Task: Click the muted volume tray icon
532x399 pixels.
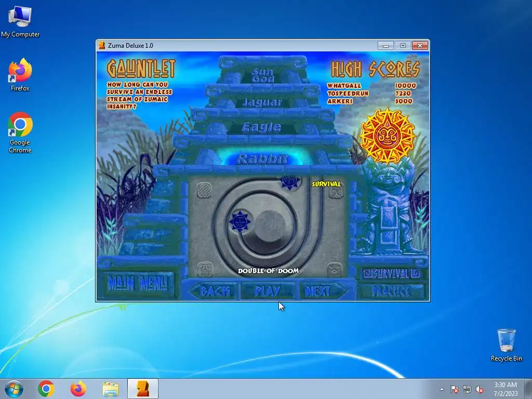Action: tap(480, 389)
